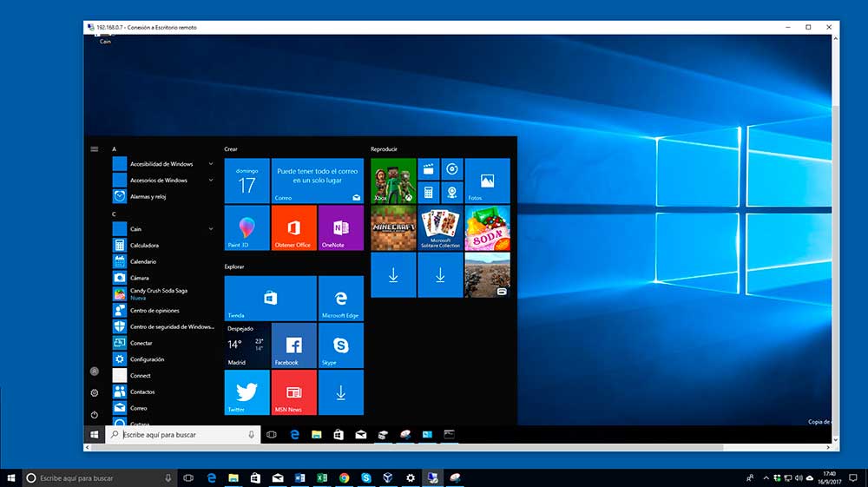868x487 pixels.
Task: Open Task View on the remote taskbar
Action: click(271, 434)
